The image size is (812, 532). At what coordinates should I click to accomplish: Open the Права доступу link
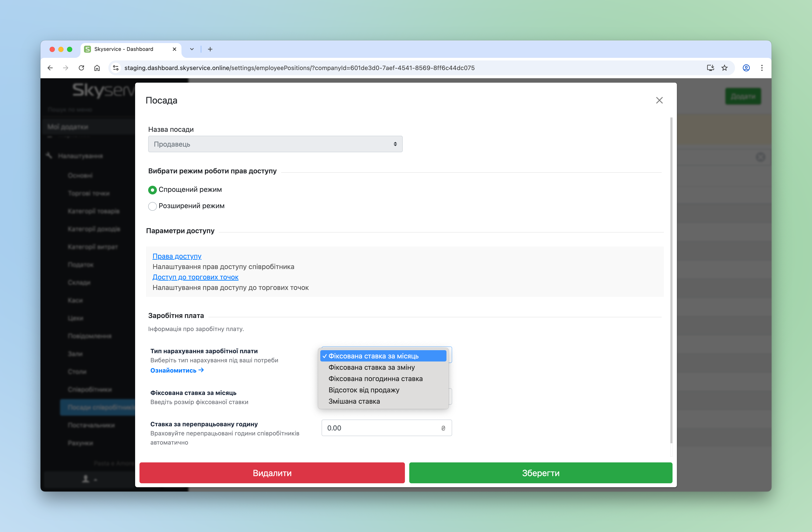pyautogui.click(x=177, y=256)
